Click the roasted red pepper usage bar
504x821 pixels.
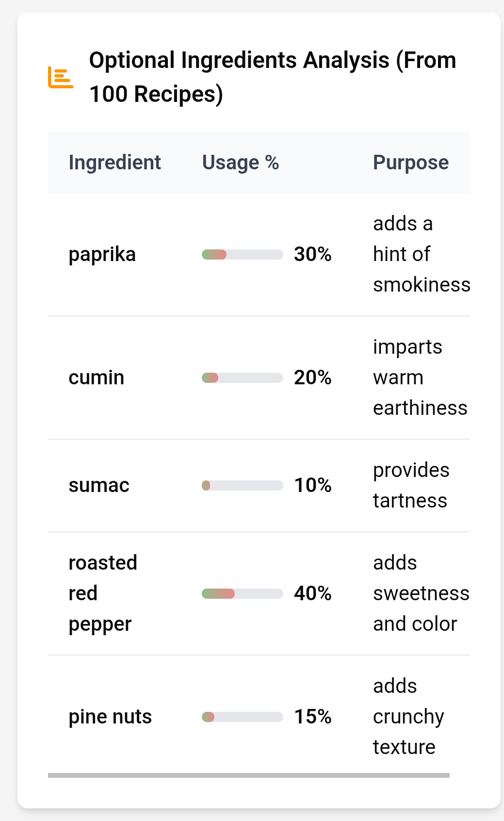pyautogui.click(x=242, y=593)
